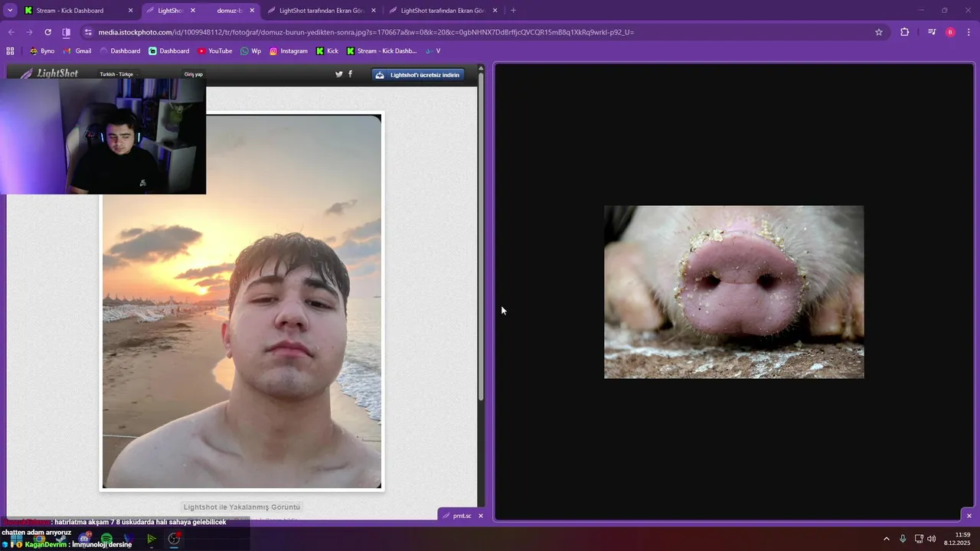Show hidden system tray icons
This screenshot has height=551, width=980.
pyautogui.click(x=887, y=539)
